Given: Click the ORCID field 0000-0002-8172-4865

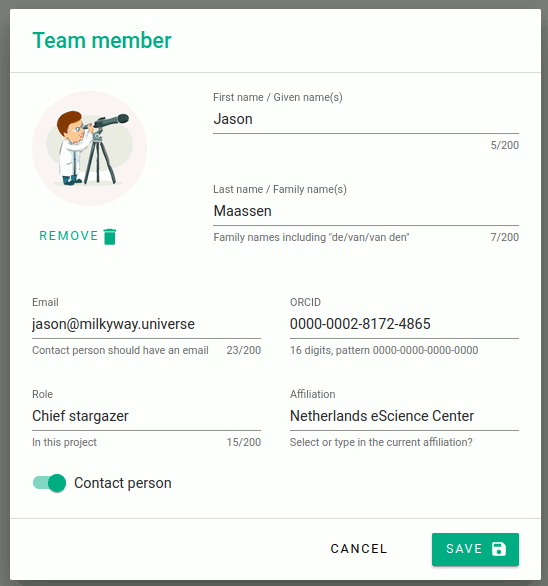Looking at the screenshot, I should click(404, 324).
